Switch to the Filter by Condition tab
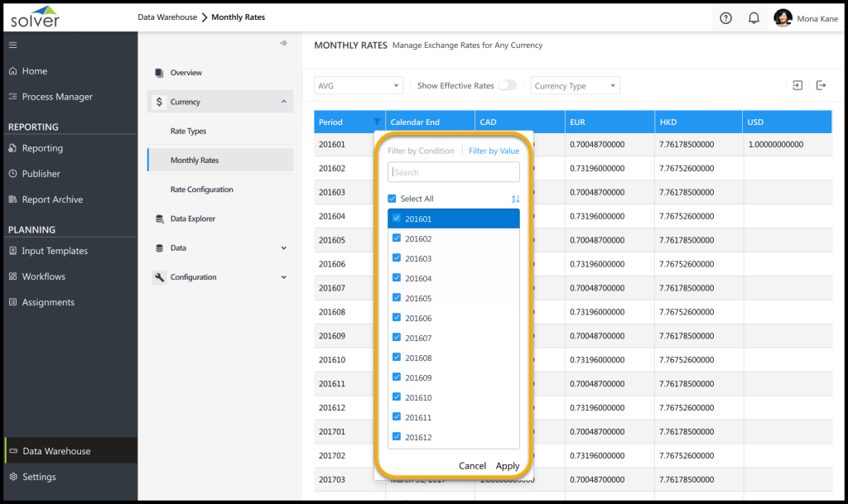848x504 pixels. coord(421,151)
